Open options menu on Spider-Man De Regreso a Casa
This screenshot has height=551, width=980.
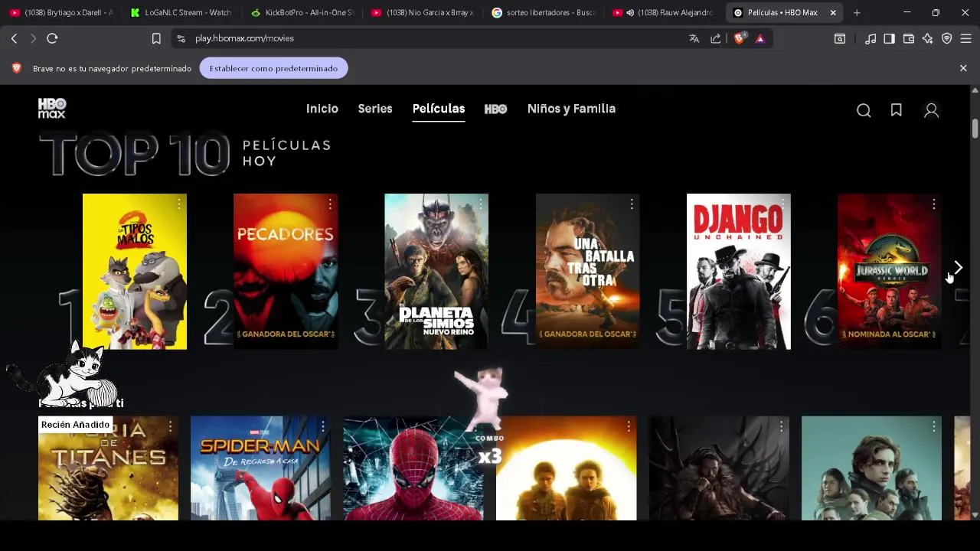(x=323, y=426)
